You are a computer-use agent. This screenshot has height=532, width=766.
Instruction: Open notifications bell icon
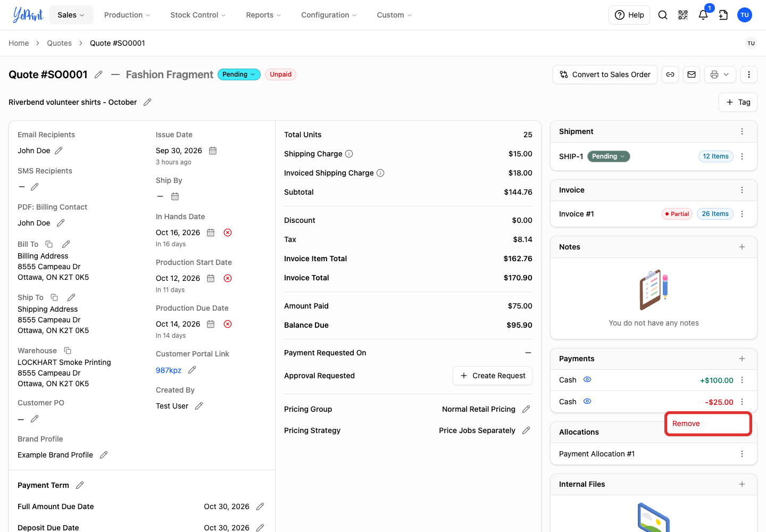click(x=703, y=15)
